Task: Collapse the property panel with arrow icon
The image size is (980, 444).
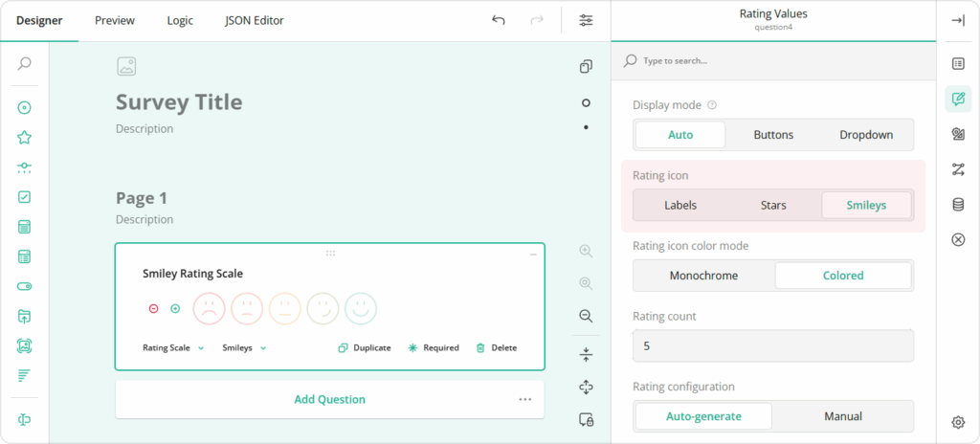Action: pos(958,20)
